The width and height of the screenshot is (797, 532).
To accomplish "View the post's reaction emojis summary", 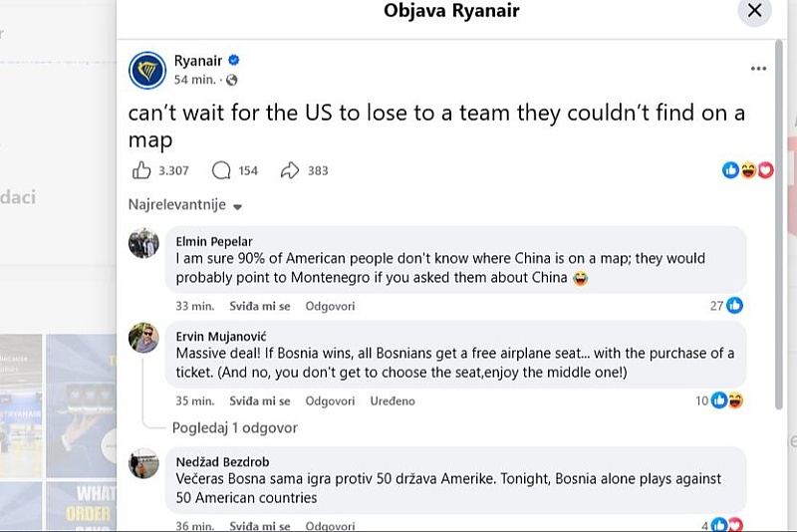I will tap(748, 170).
